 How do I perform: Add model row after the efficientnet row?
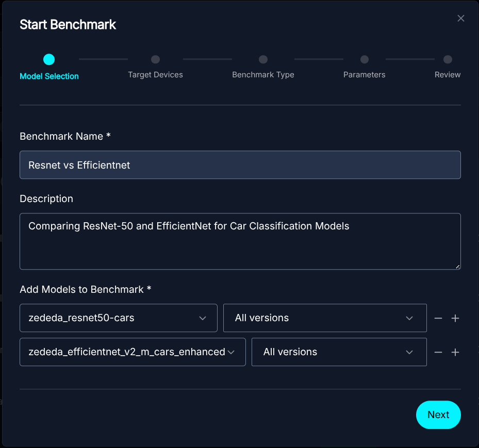(x=455, y=353)
